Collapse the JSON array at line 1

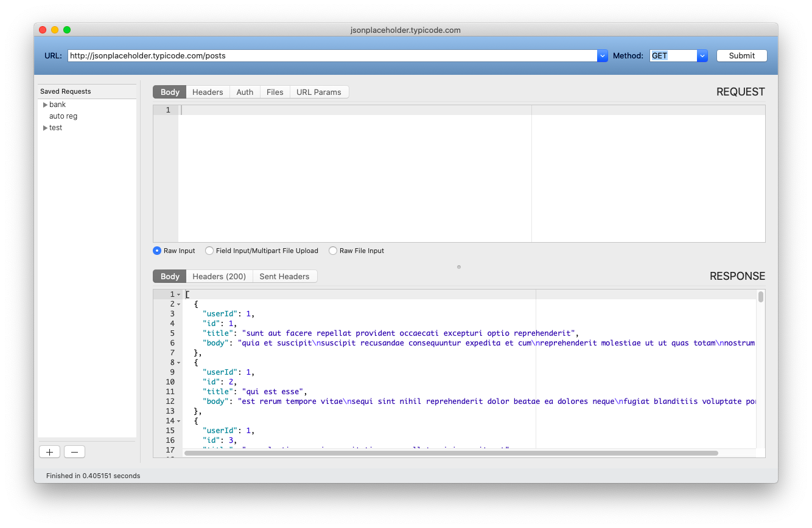(x=178, y=294)
